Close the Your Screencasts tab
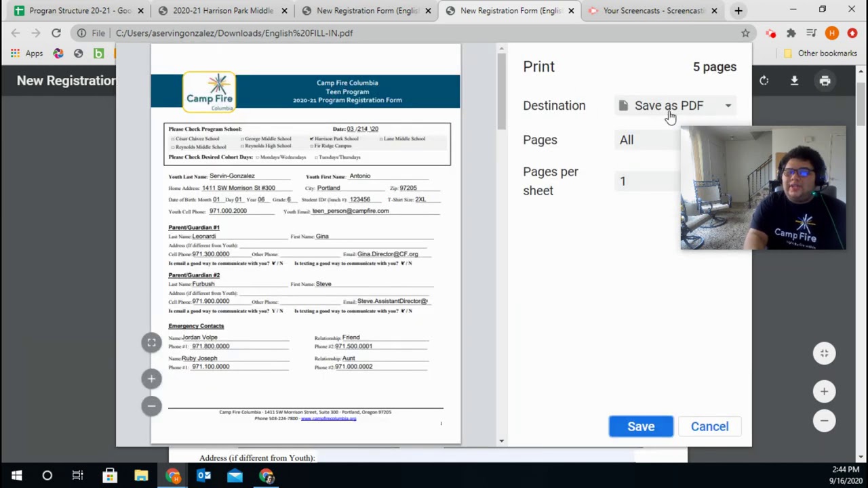 pos(714,11)
